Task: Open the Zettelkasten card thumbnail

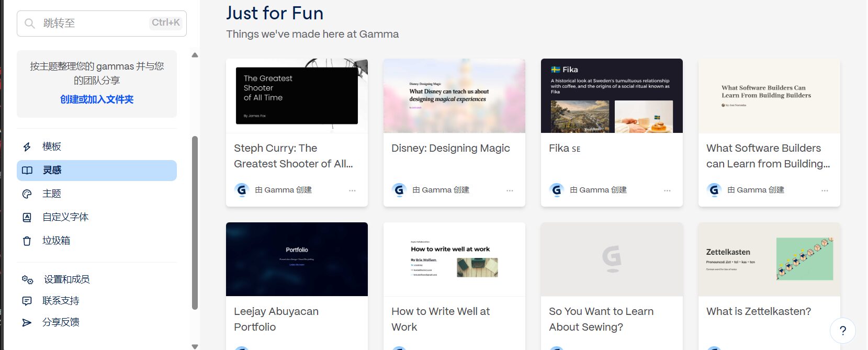Action: click(769, 259)
